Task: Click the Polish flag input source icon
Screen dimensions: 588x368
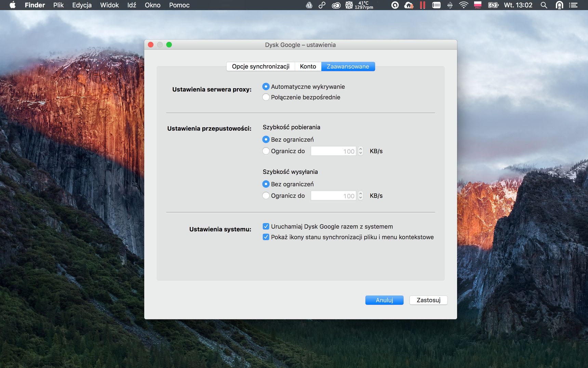Action: pos(478,5)
